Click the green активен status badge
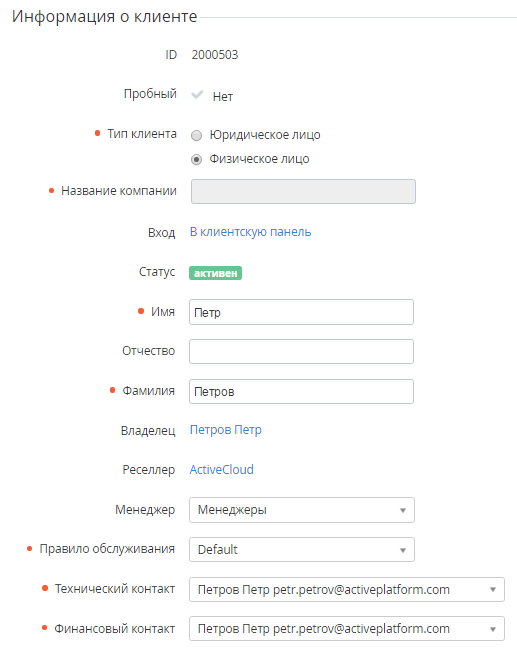 215,273
